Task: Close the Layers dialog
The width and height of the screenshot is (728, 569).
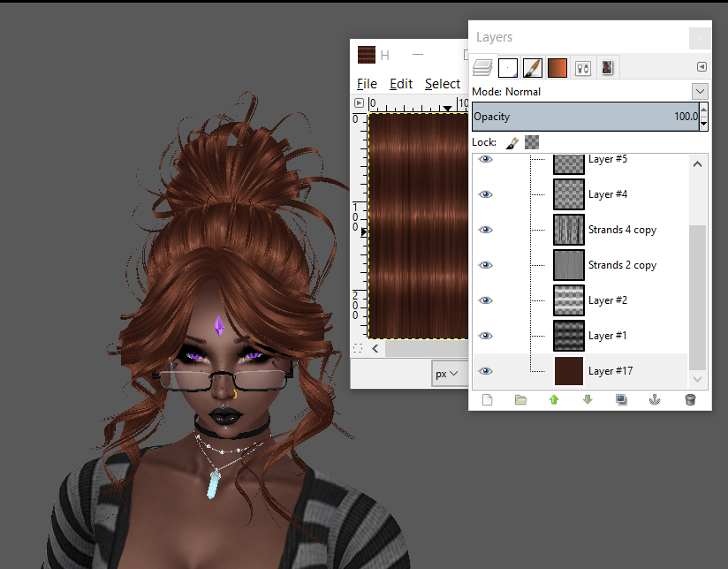Action: tap(700, 38)
